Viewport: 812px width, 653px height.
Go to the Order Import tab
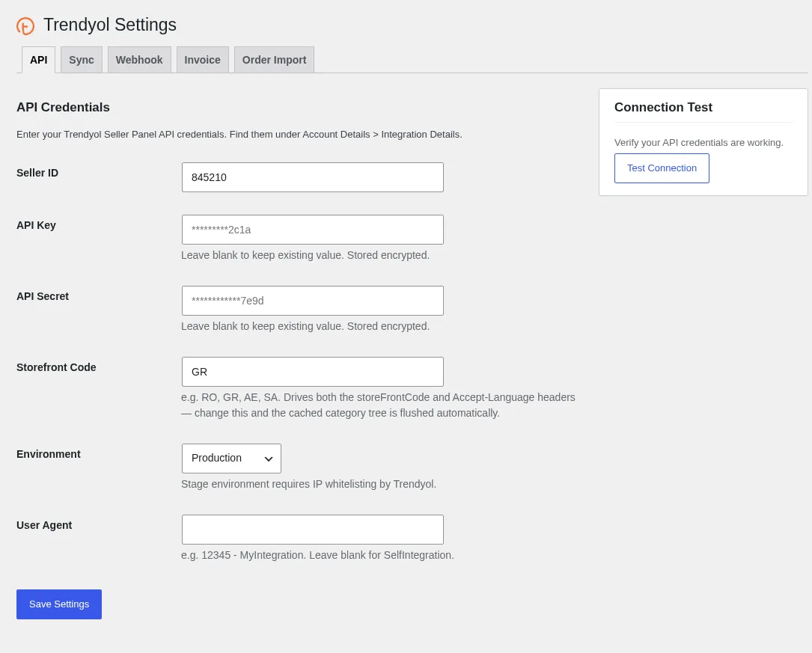click(274, 60)
